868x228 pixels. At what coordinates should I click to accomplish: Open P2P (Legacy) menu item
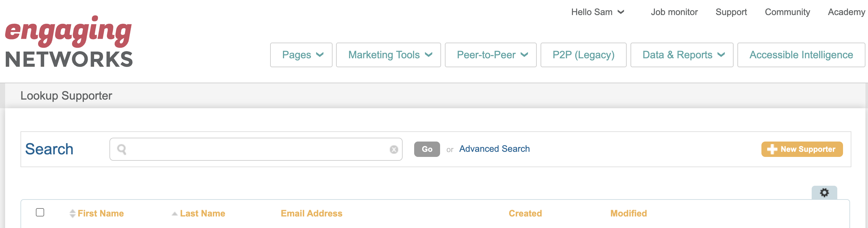click(x=583, y=55)
